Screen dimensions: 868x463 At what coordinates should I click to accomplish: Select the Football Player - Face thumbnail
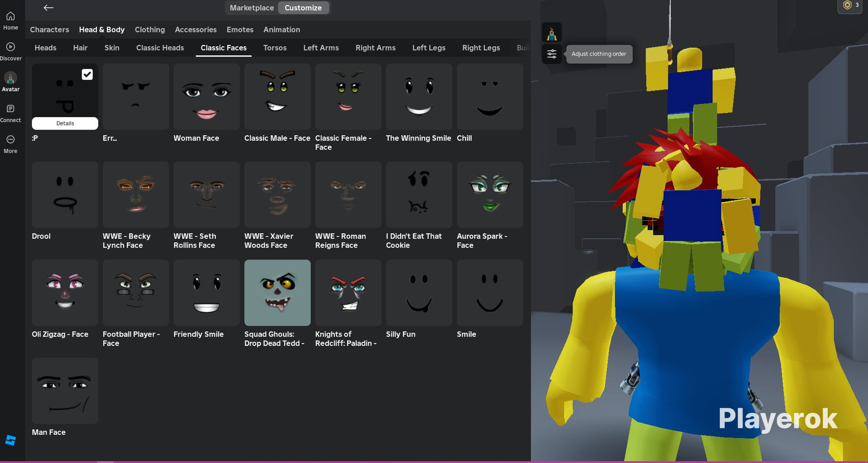(x=136, y=293)
